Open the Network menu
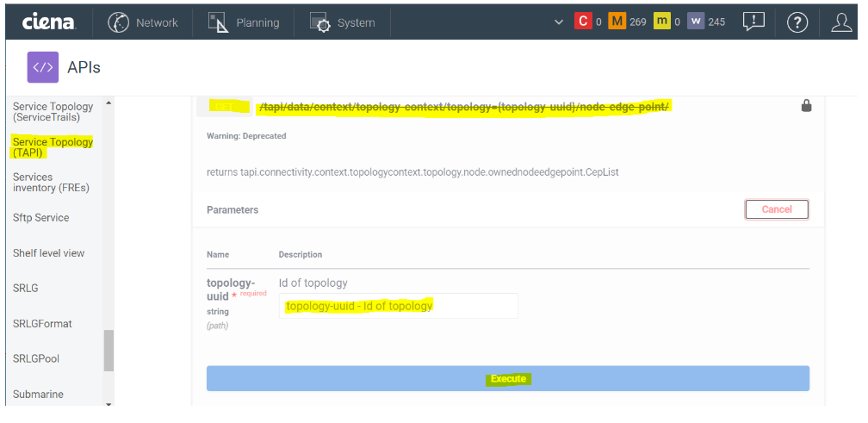868x423 pixels. pyautogui.click(x=143, y=22)
